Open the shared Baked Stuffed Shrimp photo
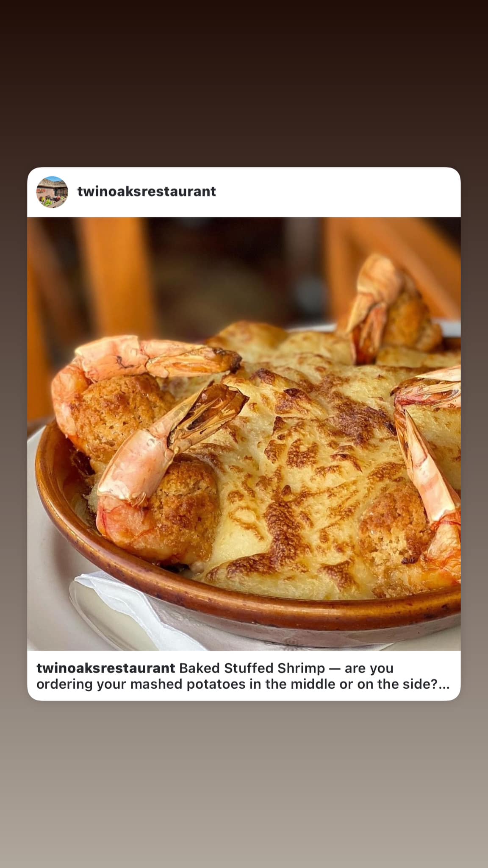The height and width of the screenshot is (868, 488). tap(244, 434)
